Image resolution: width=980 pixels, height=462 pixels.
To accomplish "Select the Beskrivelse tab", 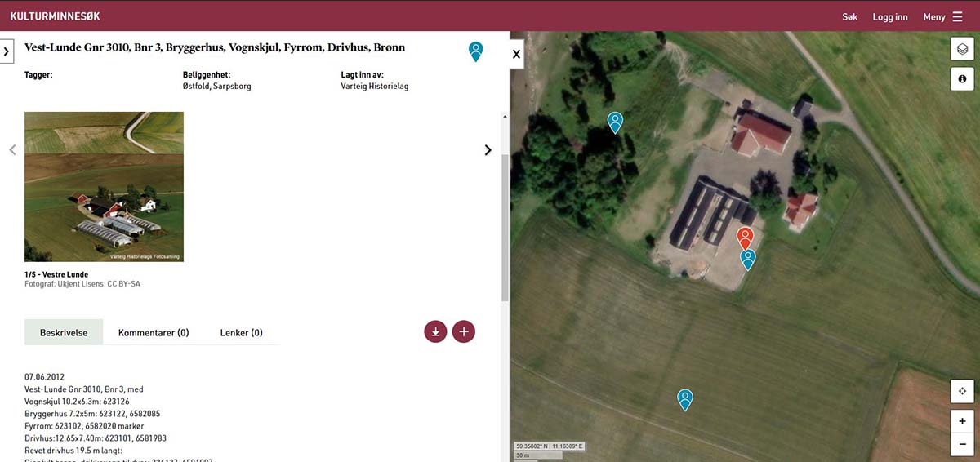I will [64, 332].
